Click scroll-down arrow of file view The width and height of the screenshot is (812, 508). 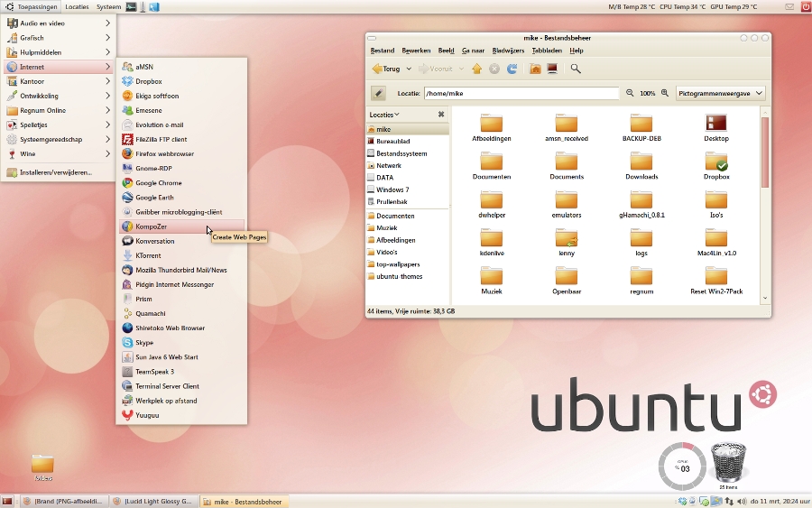pos(765,299)
